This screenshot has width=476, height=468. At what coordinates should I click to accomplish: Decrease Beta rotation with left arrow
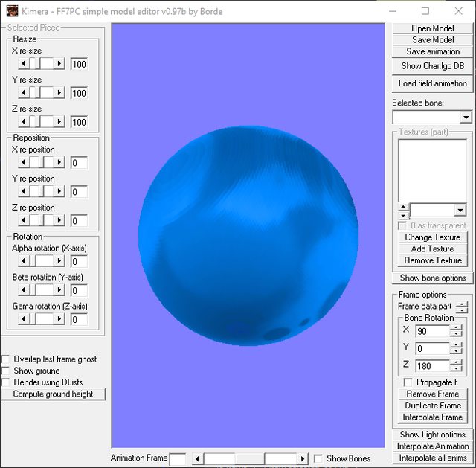24,290
